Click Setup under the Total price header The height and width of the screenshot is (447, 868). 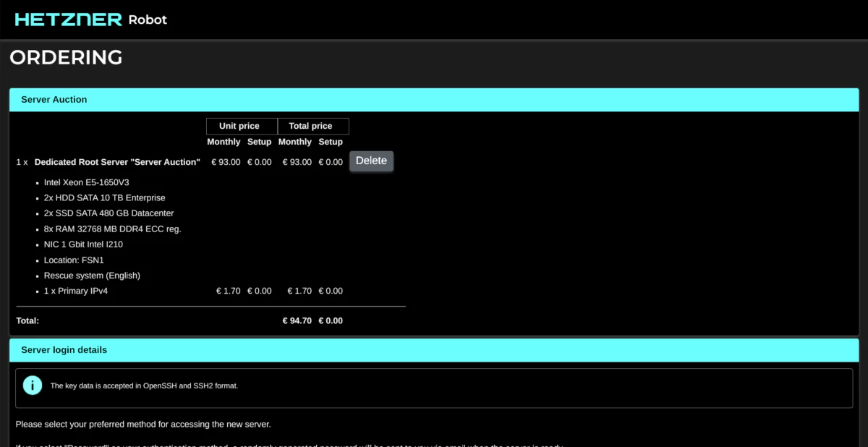pos(331,142)
